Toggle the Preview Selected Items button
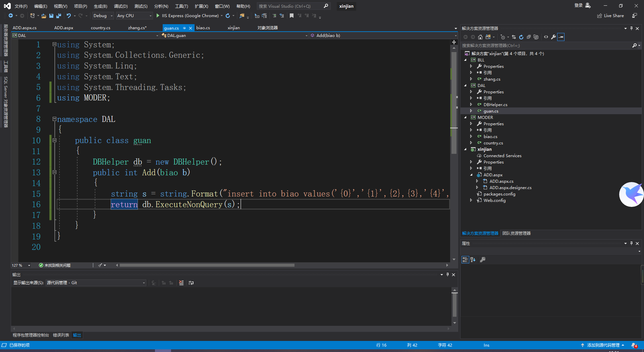The height and width of the screenshot is (352, 644). (x=561, y=37)
